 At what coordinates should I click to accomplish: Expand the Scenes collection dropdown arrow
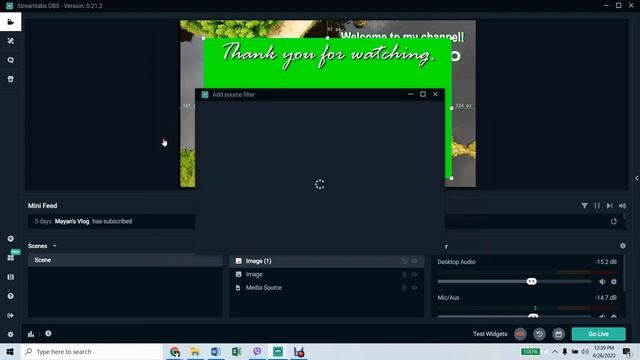[55, 246]
